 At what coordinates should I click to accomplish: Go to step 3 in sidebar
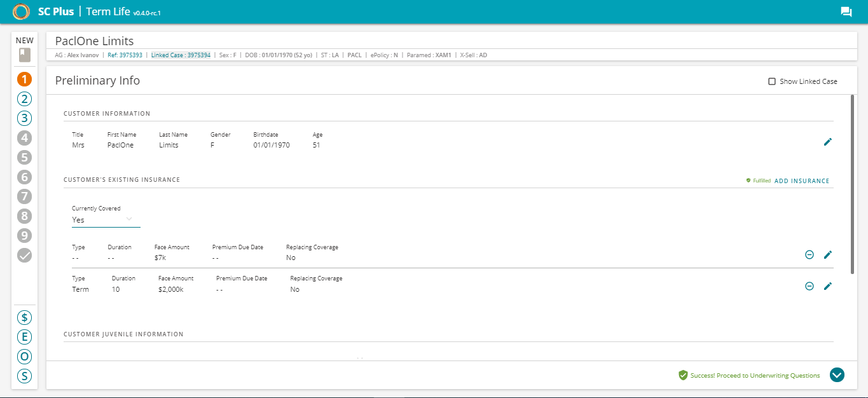(x=25, y=118)
